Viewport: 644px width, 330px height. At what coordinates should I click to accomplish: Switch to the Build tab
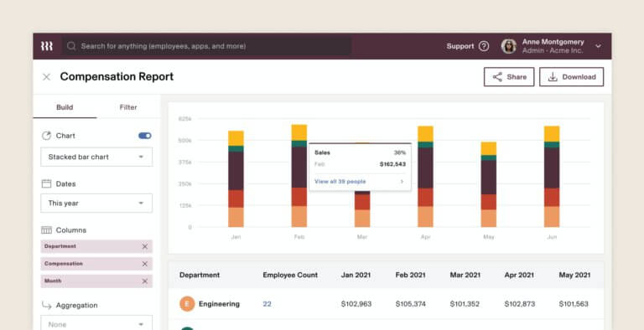click(x=65, y=107)
